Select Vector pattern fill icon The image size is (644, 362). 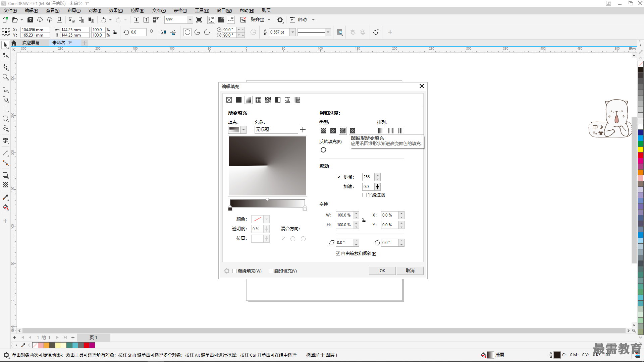pos(258,100)
